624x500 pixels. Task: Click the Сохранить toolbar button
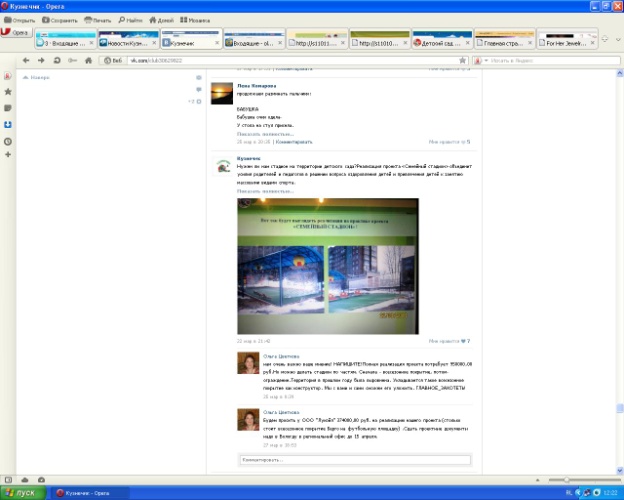coord(60,20)
